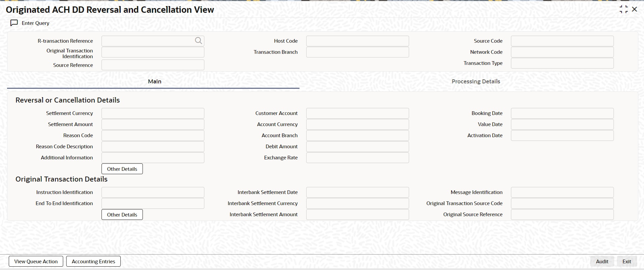The width and height of the screenshot is (644, 270).
Task: Focus the Original Transaction Source Code field
Action: tap(562, 203)
